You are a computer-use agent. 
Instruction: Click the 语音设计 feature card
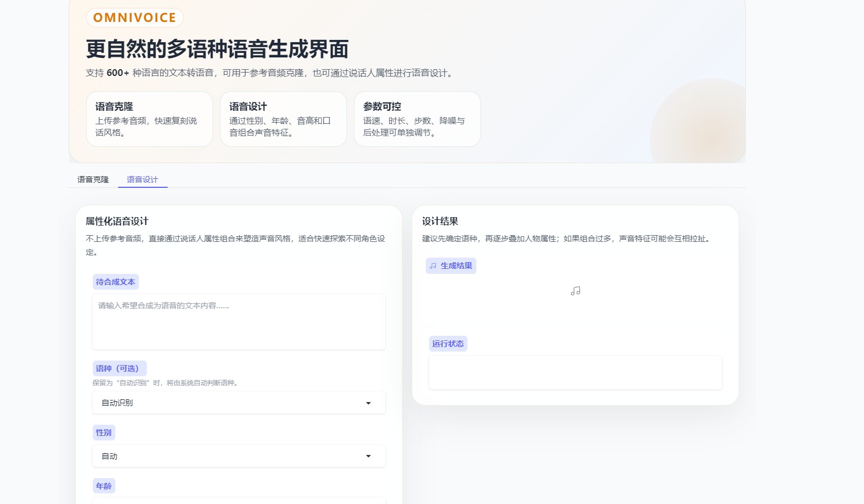point(283,119)
